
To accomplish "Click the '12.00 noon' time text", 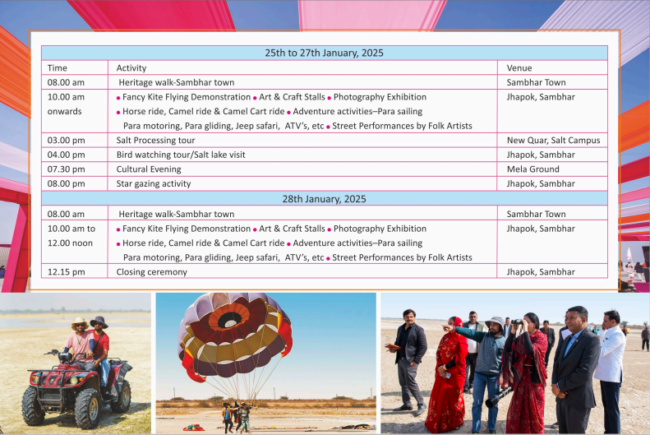I will pyautogui.click(x=70, y=243).
